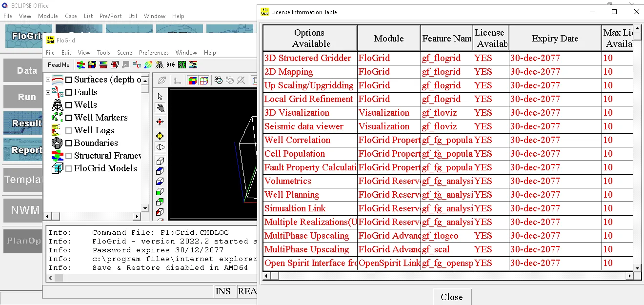Click tree panel scroll-down arrow
Screen dimensions: 644x305
(x=145, y=208)
